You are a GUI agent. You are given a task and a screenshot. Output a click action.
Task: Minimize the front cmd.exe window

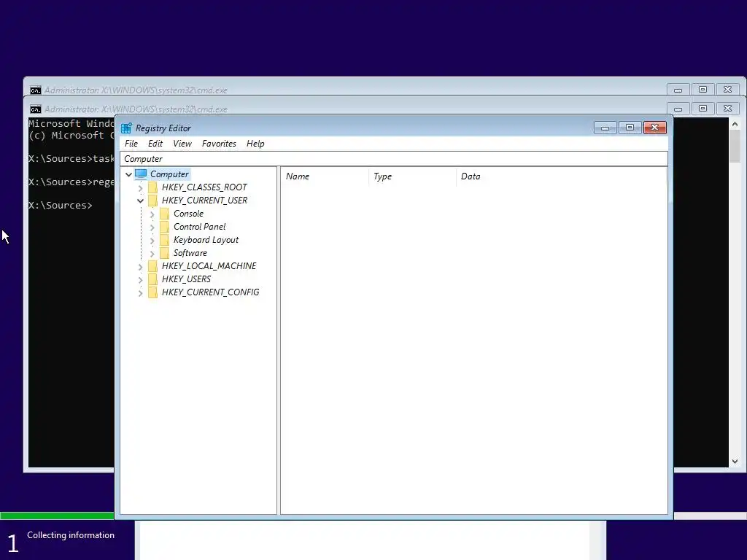click(678, 109)
